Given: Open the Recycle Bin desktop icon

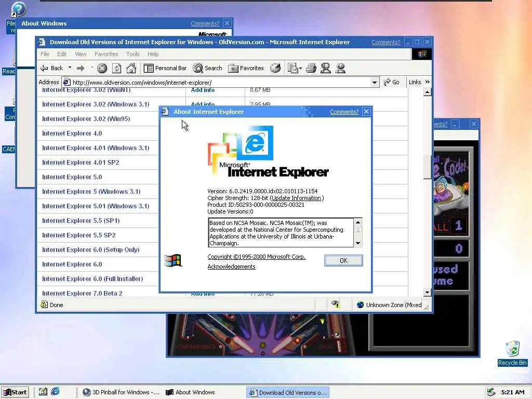Looking at the screenshot, I should tap(512, 353).
